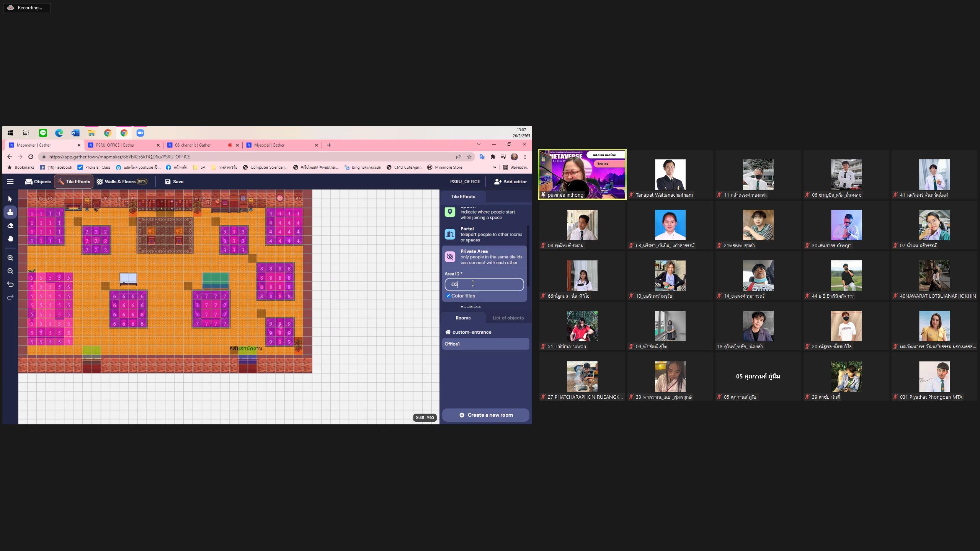Click the Area ID input field
Viewport: 980px width, 551px height.
click(484, 284)
